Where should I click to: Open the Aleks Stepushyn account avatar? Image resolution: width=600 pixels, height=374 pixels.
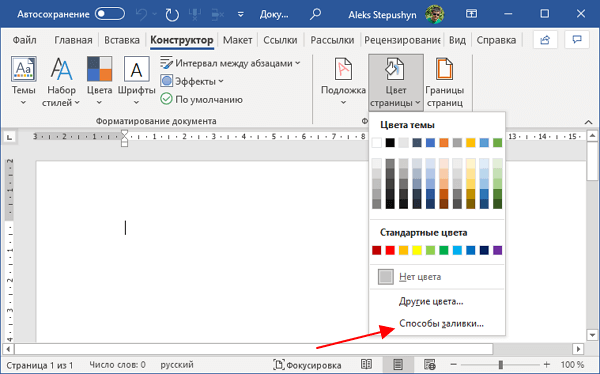434,15
